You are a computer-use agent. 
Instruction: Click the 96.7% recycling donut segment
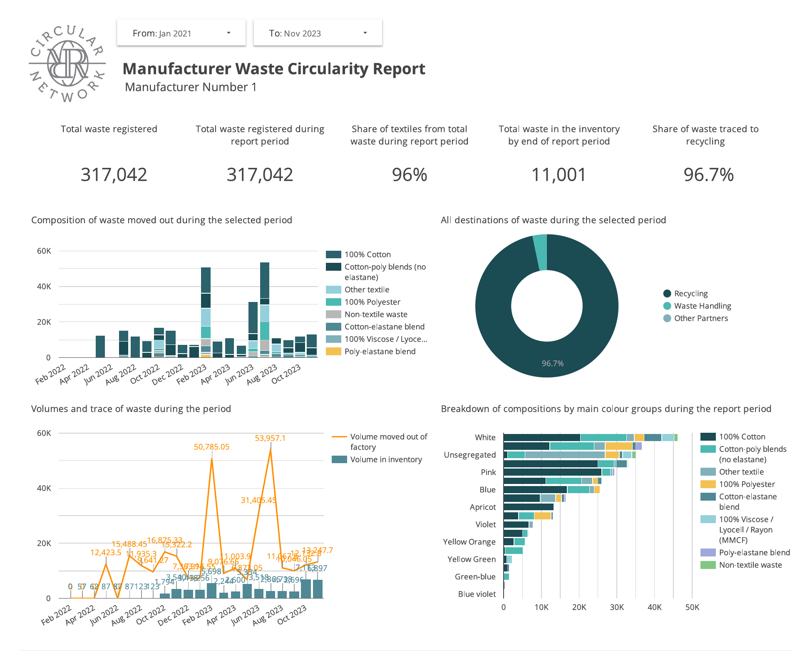(552, 363)
